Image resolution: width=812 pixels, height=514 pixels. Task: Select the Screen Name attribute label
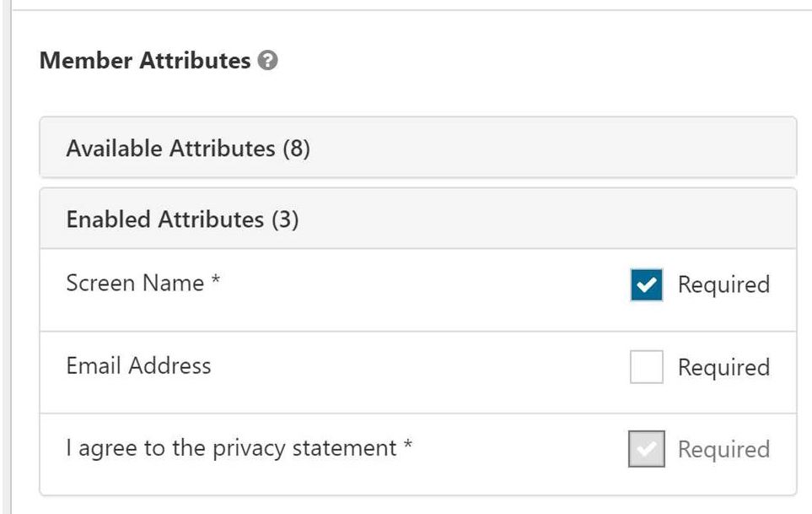coord(135,283)
